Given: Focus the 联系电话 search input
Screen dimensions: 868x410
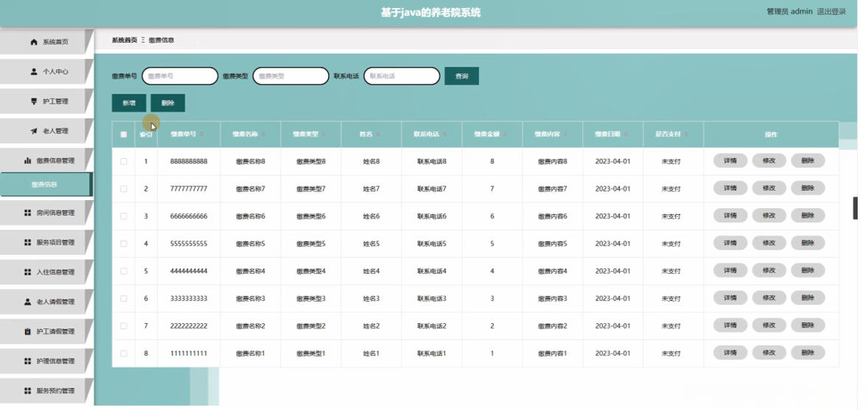Looking at the screenshot, I should (402, 76).
